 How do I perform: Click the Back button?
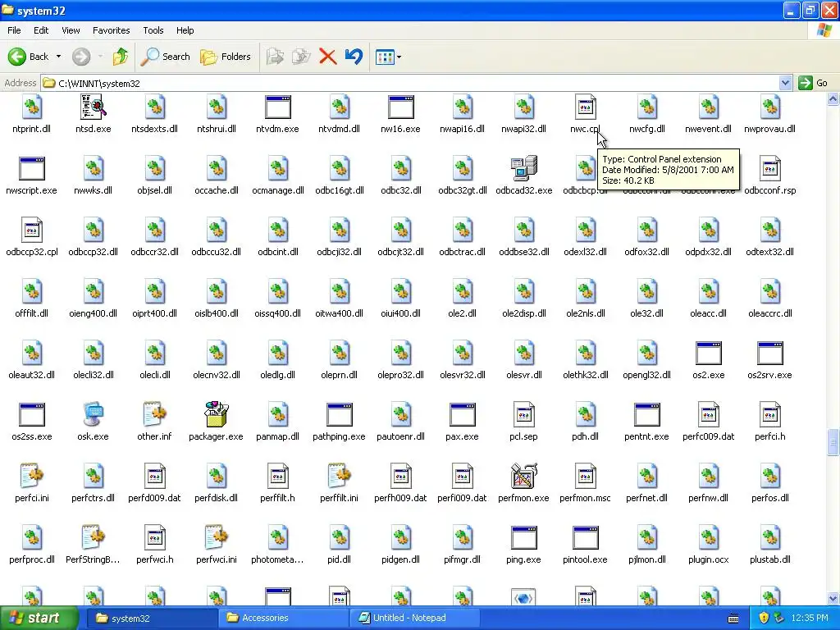pos(29,57)
